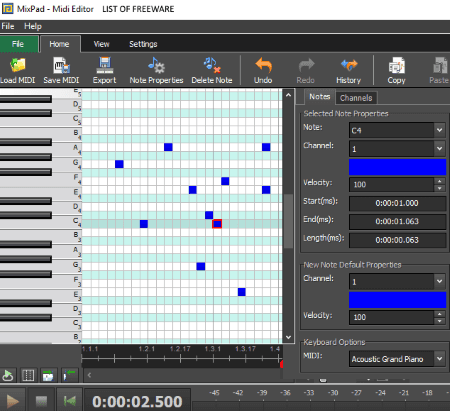450x411 pixels.
Task: Toggle loop playback button
Action: 8,375
